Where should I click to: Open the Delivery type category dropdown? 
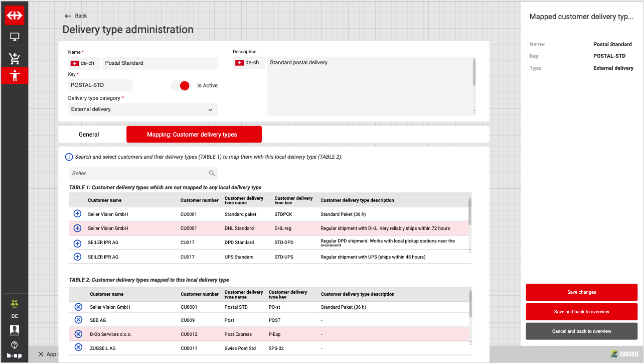[x=143, y=109]
